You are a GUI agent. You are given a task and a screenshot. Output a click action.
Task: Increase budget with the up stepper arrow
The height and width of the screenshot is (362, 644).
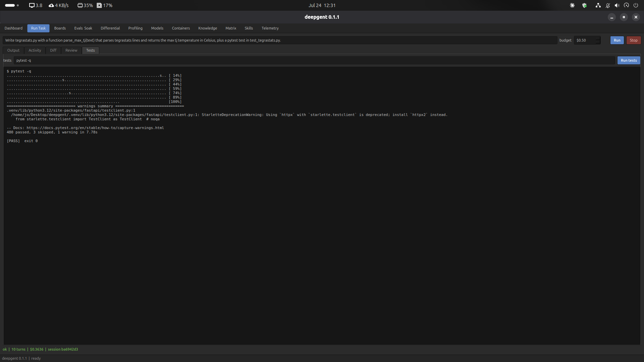coord(598,39)
